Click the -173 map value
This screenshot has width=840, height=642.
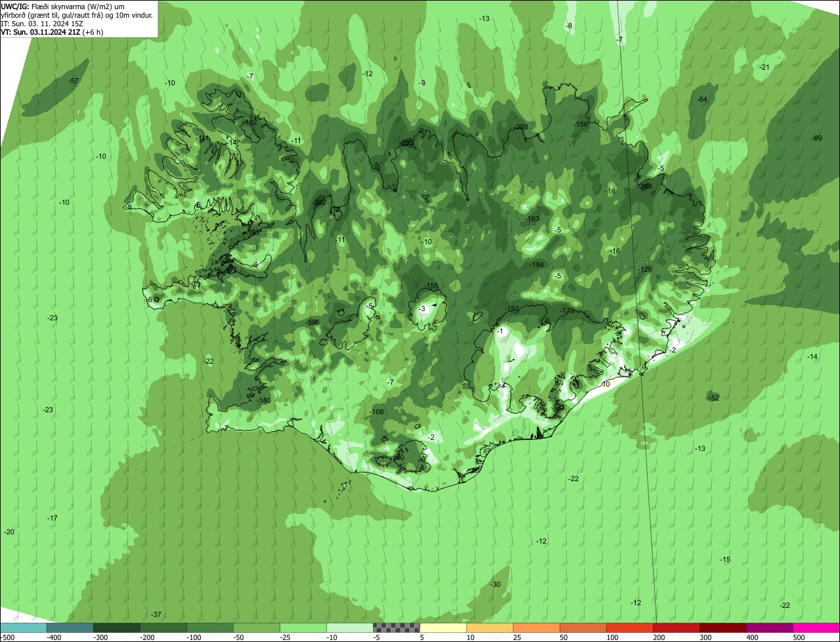[x=566, y=310]
